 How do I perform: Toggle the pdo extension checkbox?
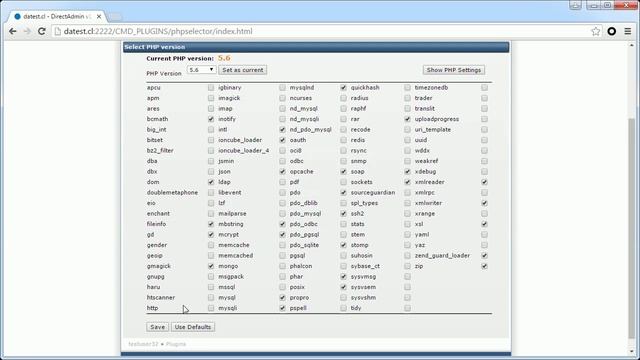pos(343,192)
